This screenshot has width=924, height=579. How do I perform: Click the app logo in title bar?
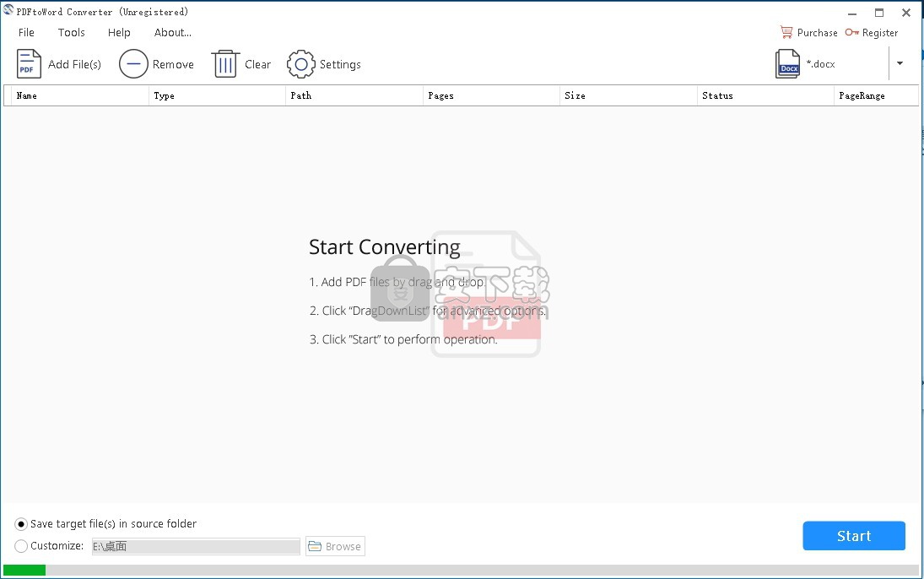[8, 9]
